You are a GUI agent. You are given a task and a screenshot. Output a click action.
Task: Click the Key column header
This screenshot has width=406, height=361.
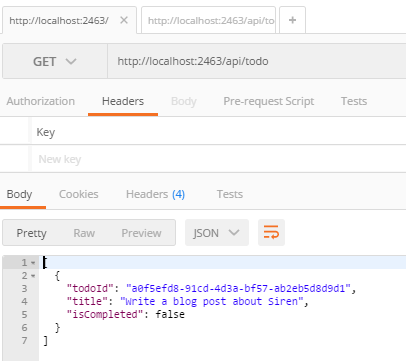pos(46,132)
